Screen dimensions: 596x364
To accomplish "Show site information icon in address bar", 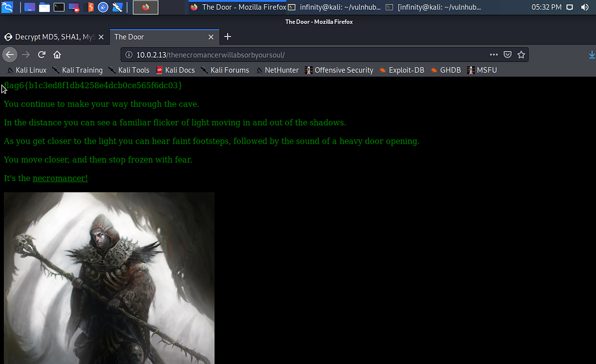I will tap(129, 55).
